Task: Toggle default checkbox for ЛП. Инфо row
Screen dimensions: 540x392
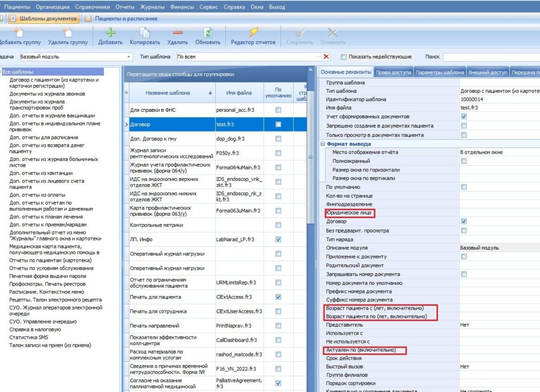Action: [278, 240]
